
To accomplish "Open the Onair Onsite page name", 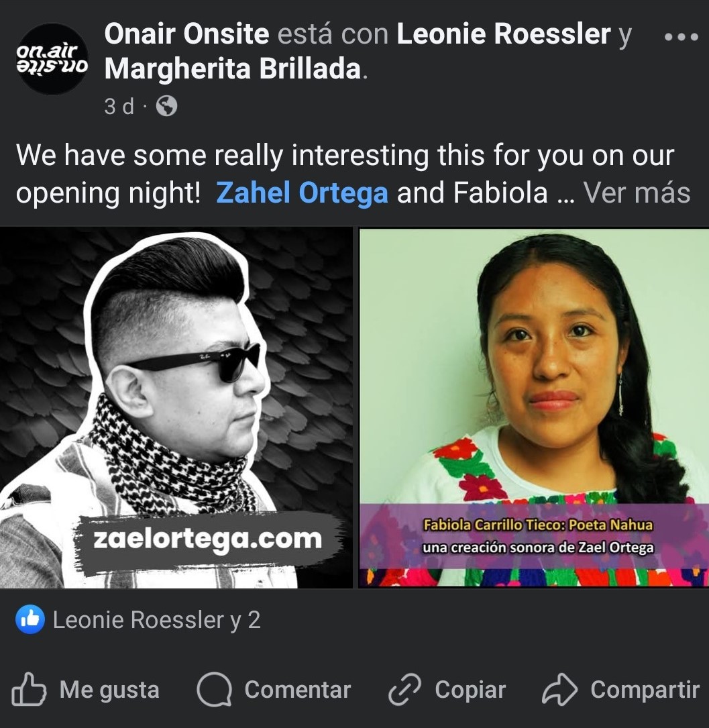I will pyautogui.click(x=186, y=34).
